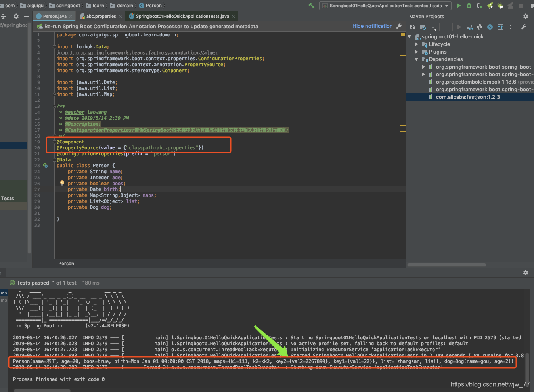This screenshot has width=534, height=392.
Task: Expand second spring-boot dependency
Action: click(x=424, y=75)
